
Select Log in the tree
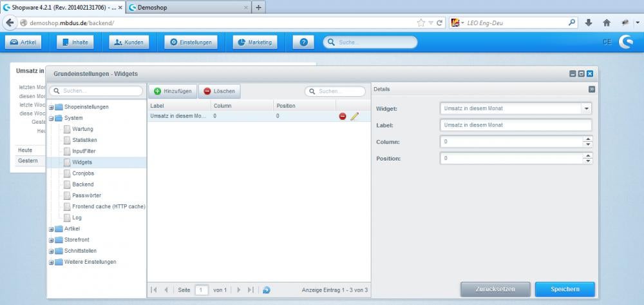(77, 218)
